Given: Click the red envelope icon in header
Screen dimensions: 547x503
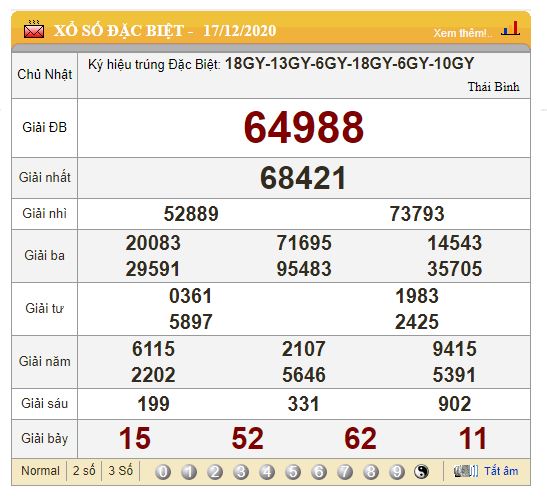Looking at the screenshot, I should point(34,29).
